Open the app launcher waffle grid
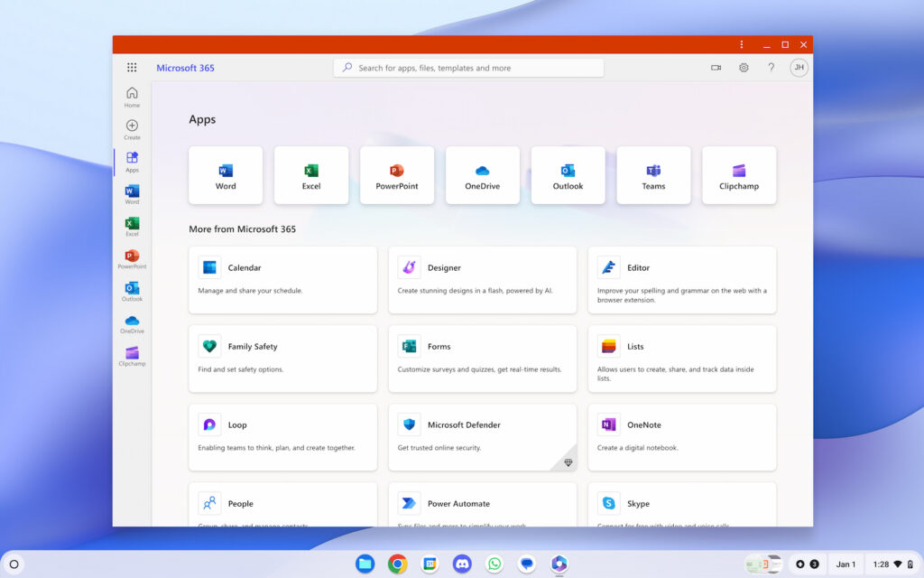The height and width of the screenshot is (578, 924). click(132, 68)
